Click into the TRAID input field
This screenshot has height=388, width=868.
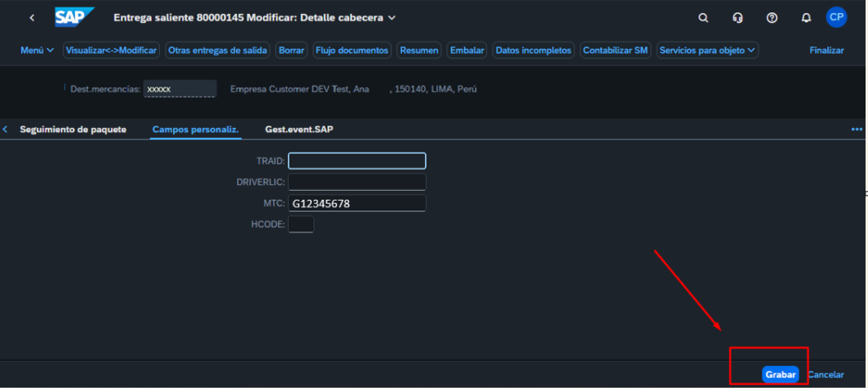coord(356,161)
